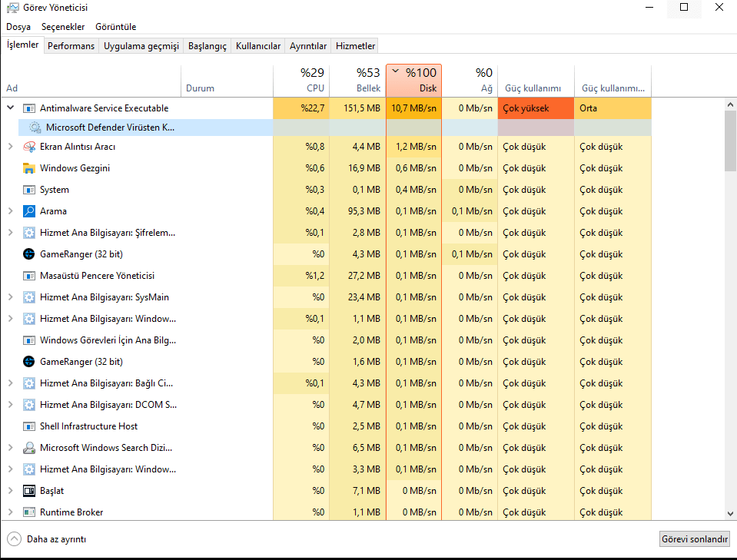Click the Başlat process icon
737x560 pixels.
click(x=29, y=491)
